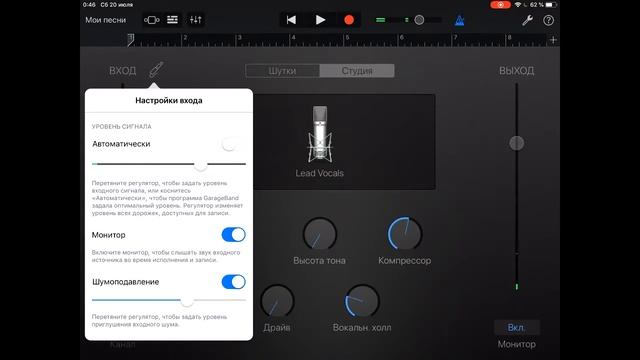Select the Шутки tab
Screen dimensions: 640x360
[x=282, y=71]
